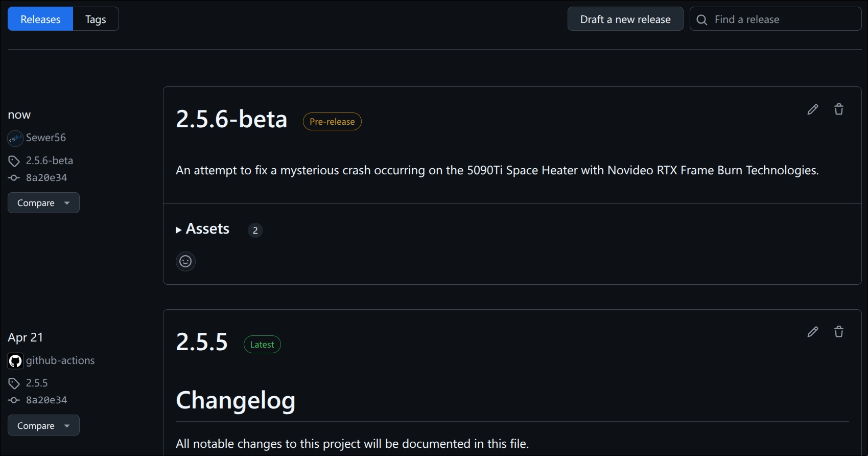Screen dimensions: 868x456
Task: Click the 'Apr 21' release date
Action: pyautogui.click(x=26, y=337)
